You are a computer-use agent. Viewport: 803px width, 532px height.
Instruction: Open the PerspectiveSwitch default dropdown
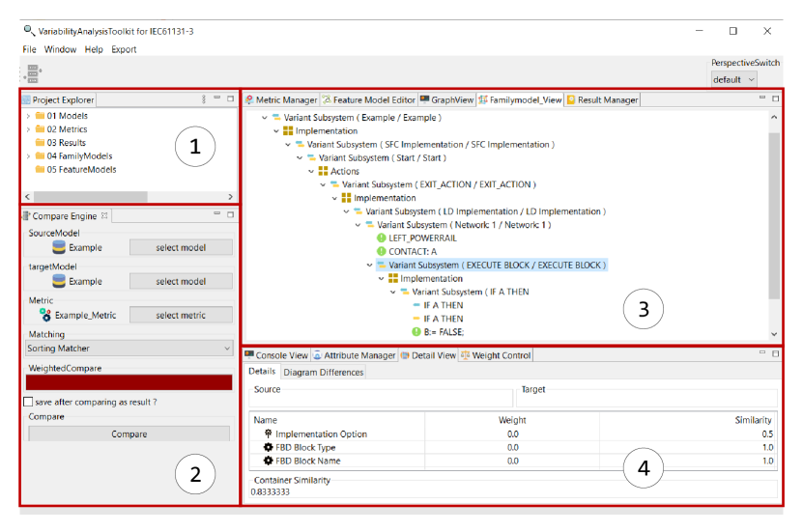(733, 79)
